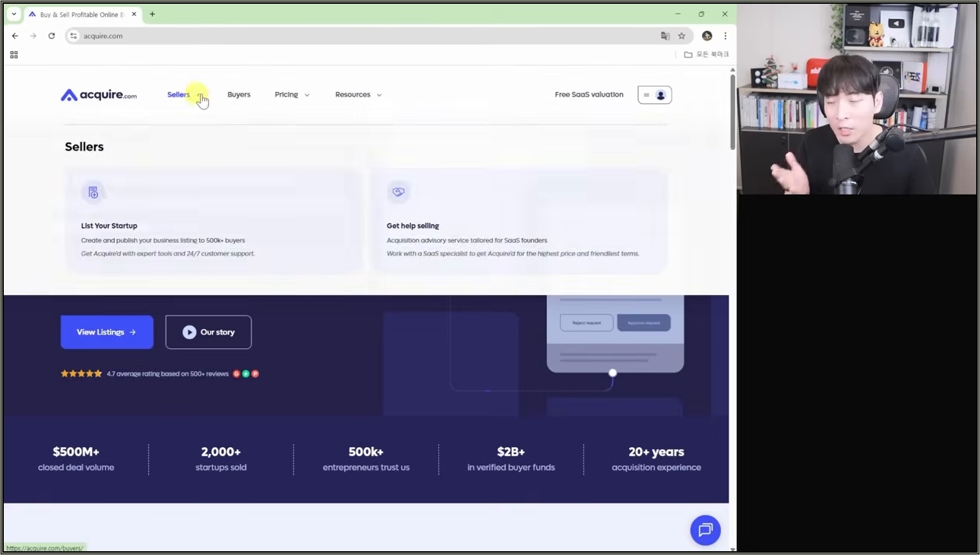980x555 pixels.
Task: Open a new browser tab
Action: coord(152,14)
